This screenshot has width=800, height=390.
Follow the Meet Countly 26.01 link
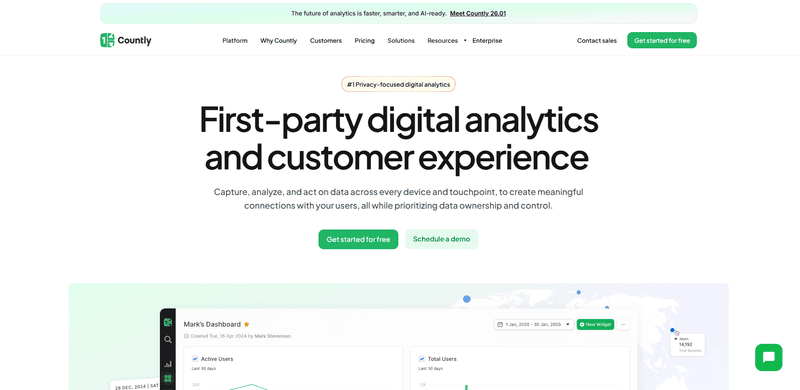[478, 14]
